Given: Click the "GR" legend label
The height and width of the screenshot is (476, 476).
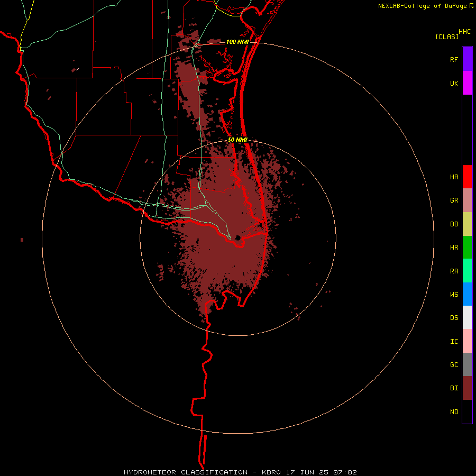Looking at the screenshot, I should tap(454, 200).
